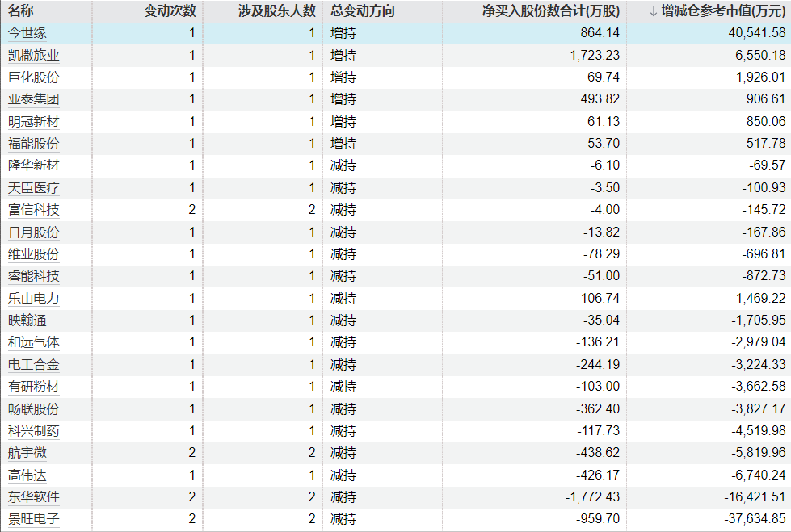Open the 亚泰集团 stock link
Viewport: 791px width, 532px height.
(x=34, y=99)
